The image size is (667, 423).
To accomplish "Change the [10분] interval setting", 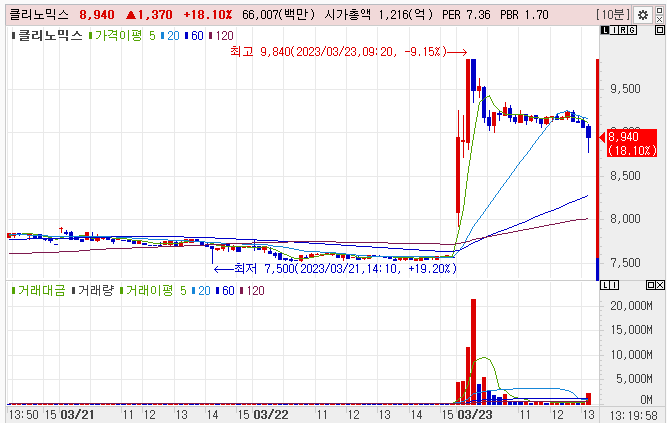I will tap(613, 15).
